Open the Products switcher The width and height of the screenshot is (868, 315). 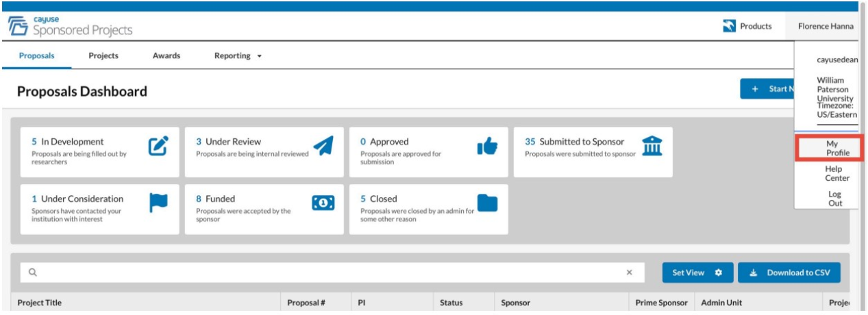pyautogui.click(x=747, y=26)
